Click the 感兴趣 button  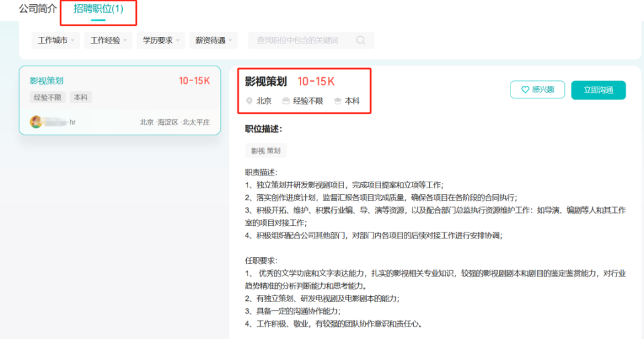537,90
